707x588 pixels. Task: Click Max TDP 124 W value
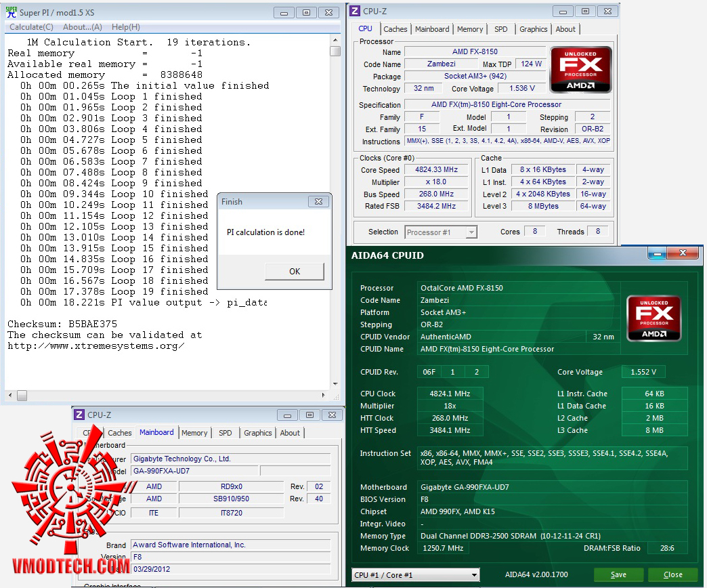(531, 64)
